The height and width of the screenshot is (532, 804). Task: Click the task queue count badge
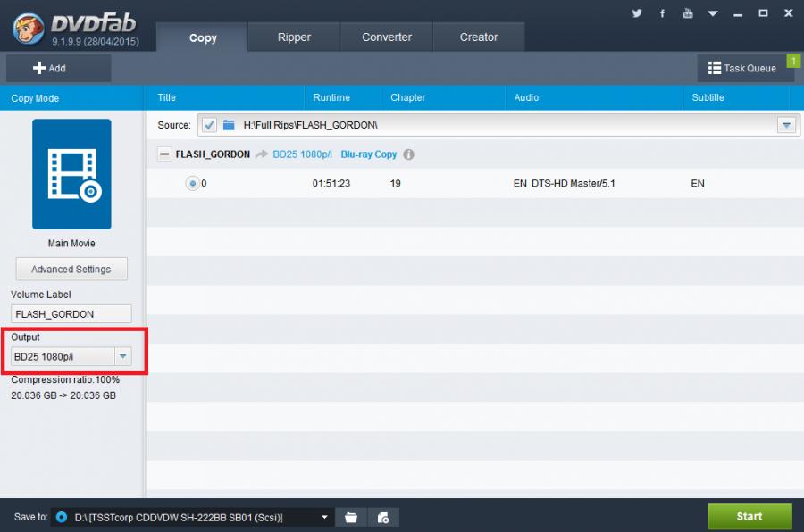pos(793,61)
